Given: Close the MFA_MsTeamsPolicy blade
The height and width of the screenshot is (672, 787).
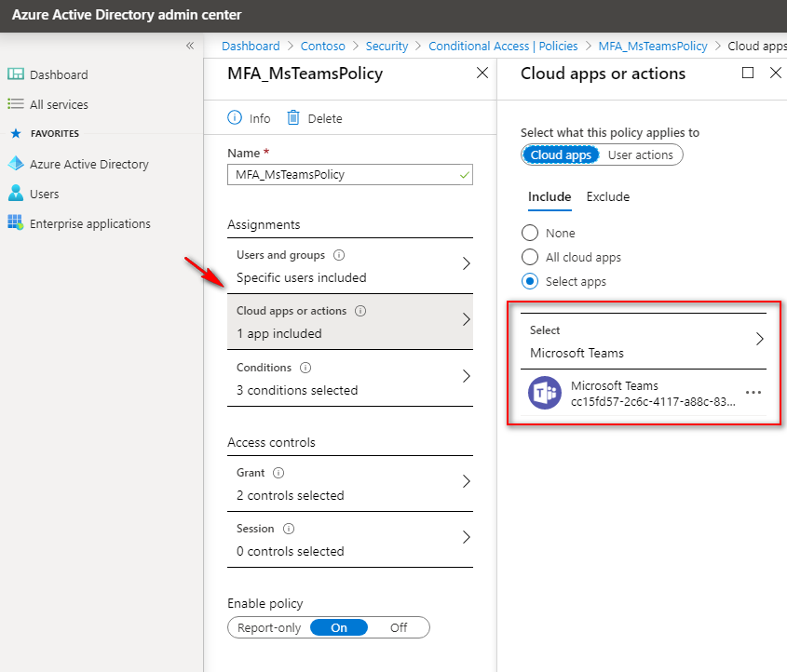Looking at the screenshot, I should pos(482,74).
